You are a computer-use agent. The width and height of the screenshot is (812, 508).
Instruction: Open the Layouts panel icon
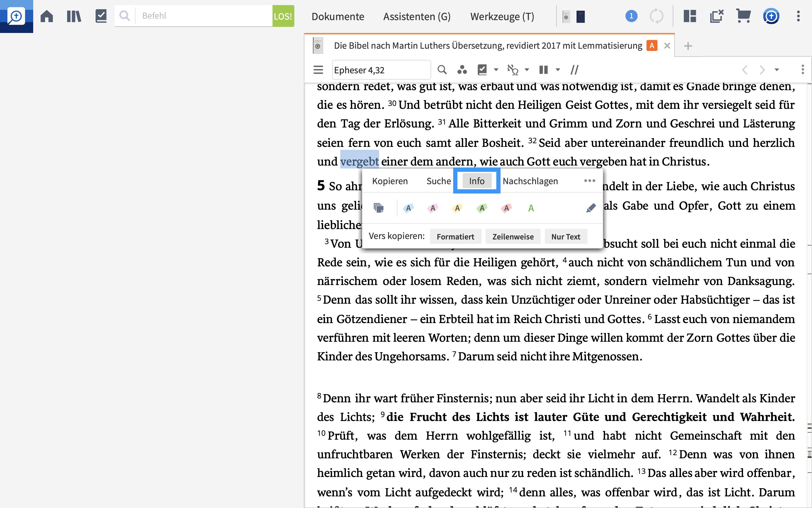tap(690, 16)
